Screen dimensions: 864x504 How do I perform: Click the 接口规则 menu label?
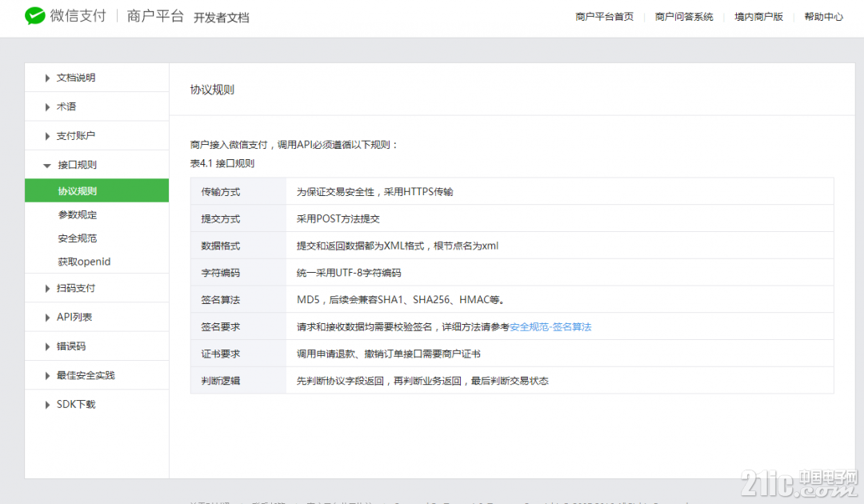pyautogui.click(x=77, y=165)
